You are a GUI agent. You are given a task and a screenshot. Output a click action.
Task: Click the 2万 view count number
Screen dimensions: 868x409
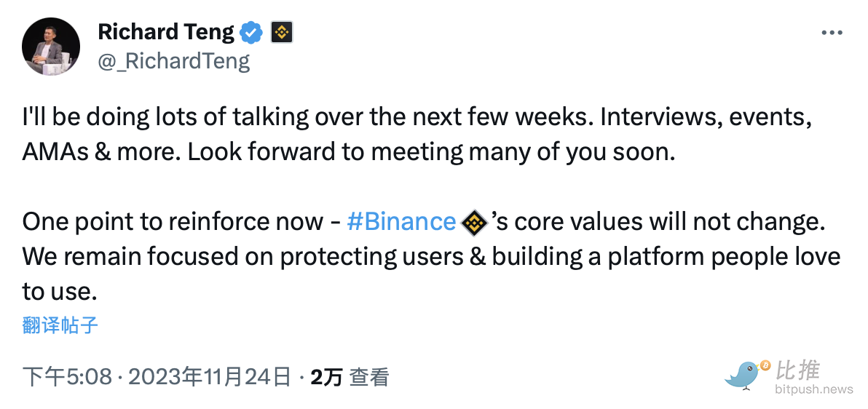tap(325, 377)
